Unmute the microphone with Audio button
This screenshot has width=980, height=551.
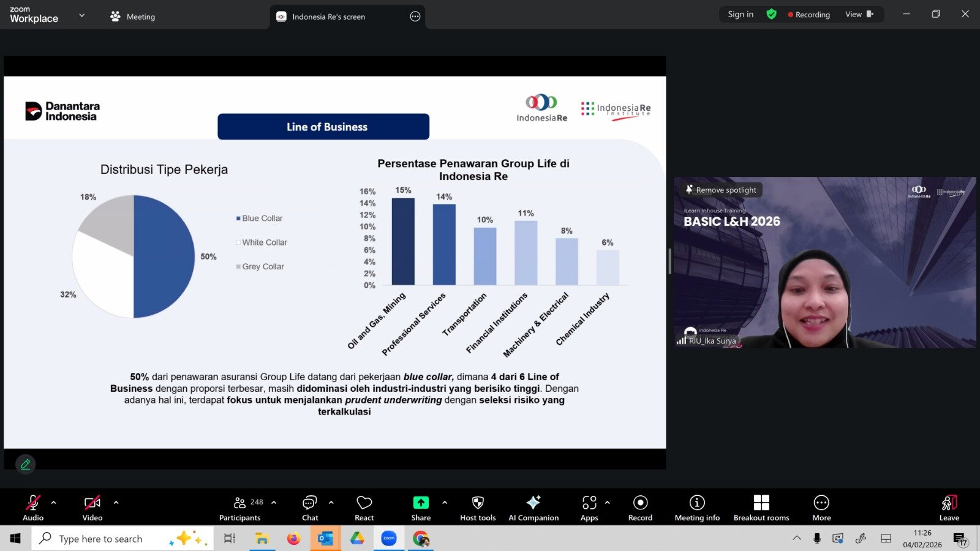33,508
